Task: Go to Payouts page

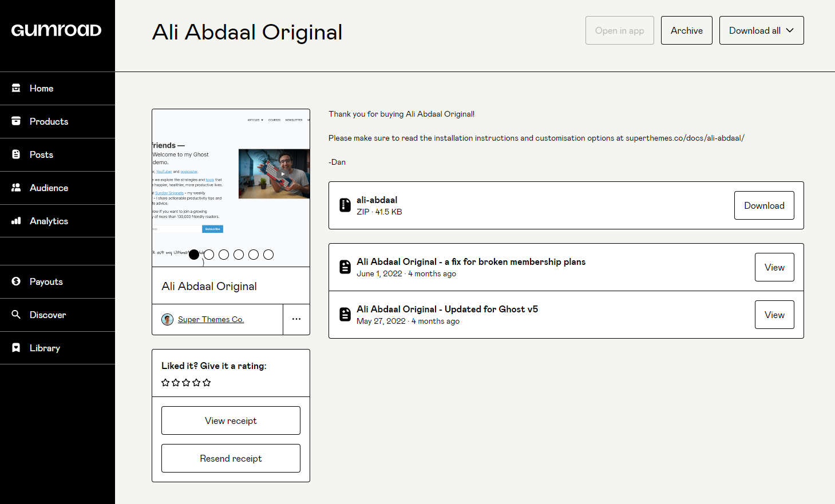Action: click(57, 281)
